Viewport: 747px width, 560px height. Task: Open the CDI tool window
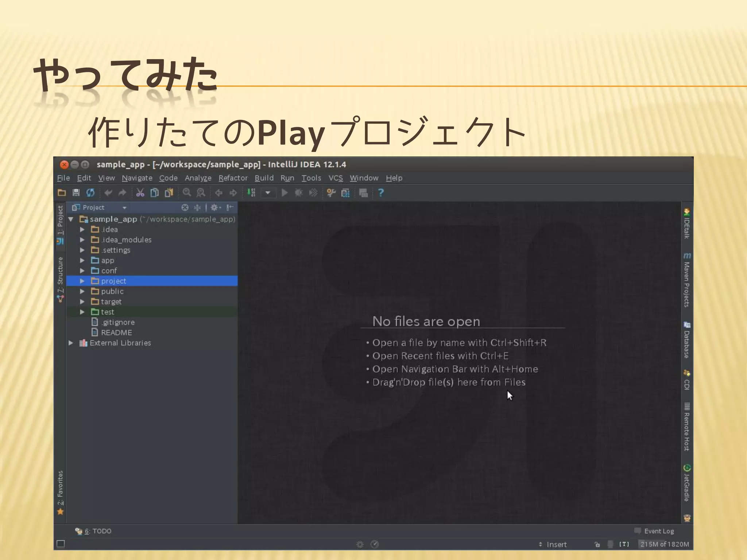[x=687, y=380]
